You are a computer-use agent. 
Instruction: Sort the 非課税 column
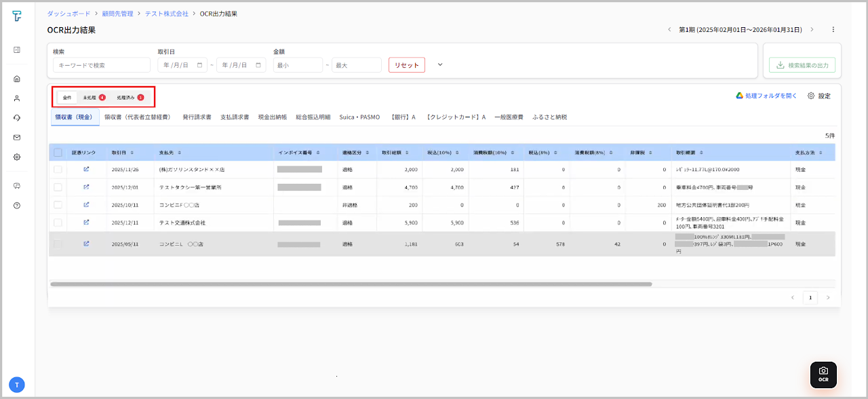650,153
